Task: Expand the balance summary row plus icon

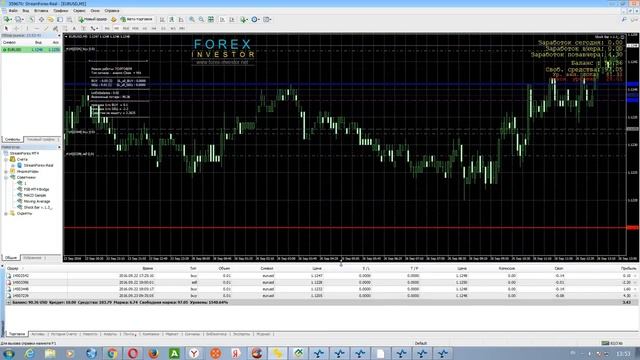Action: pyautogui.click(x=9, y=302)
